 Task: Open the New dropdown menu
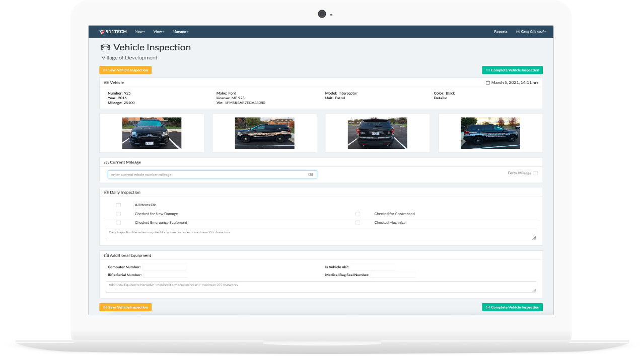(x=139, y=32)
